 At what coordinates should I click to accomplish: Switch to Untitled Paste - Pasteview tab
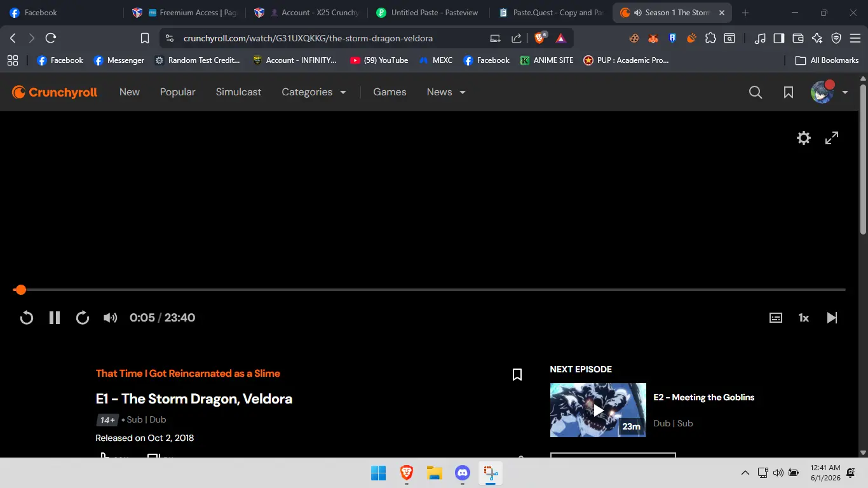[429, 13]
